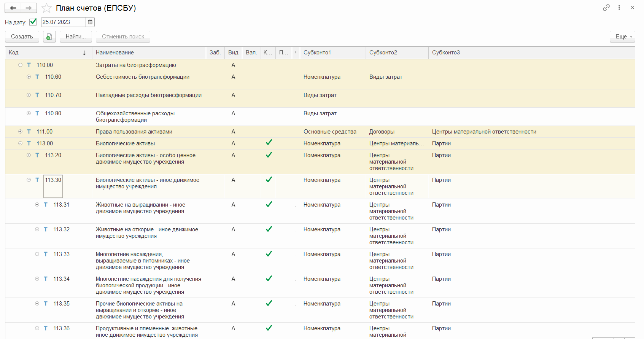
Task: Click Виды затрат in Субконто2 column
Action: point(386,77)
